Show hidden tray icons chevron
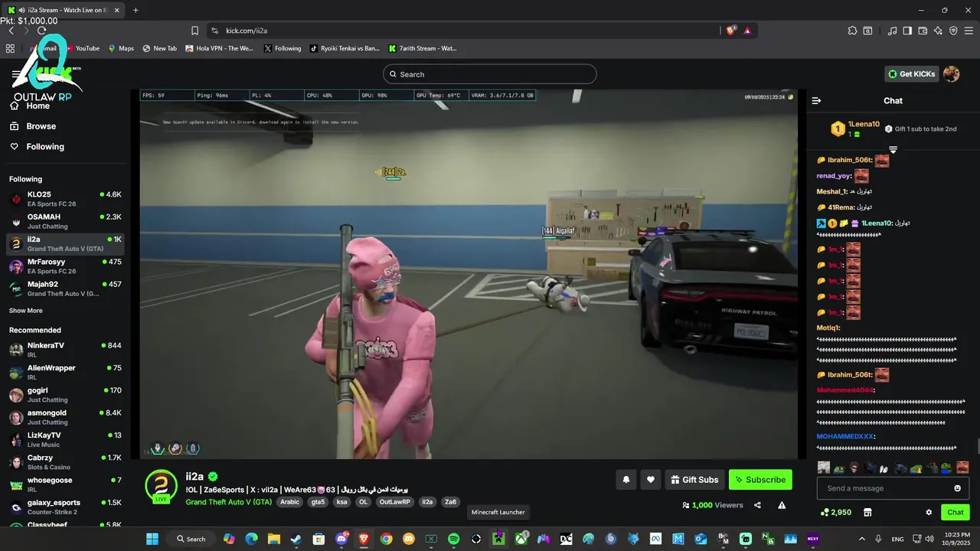The image size is (980, 551). click(x=862, y=539)
